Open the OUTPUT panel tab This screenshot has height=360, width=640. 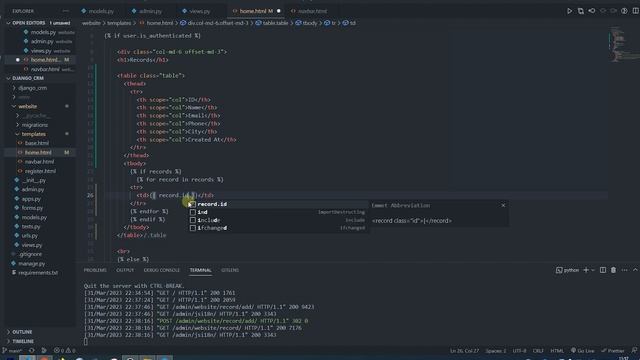tap(125, 270)
